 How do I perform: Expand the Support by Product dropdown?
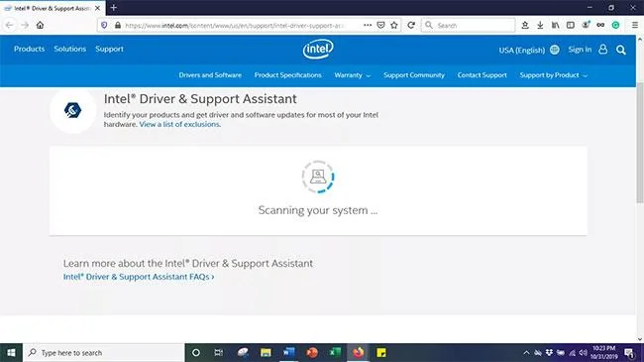coord(554,75)
